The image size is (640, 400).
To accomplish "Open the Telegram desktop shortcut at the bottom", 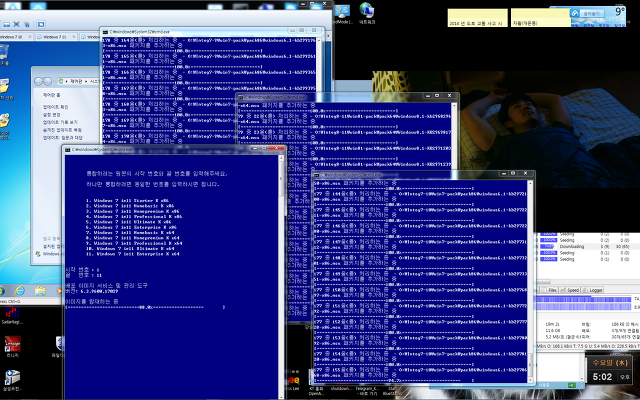I will point(367,391).
